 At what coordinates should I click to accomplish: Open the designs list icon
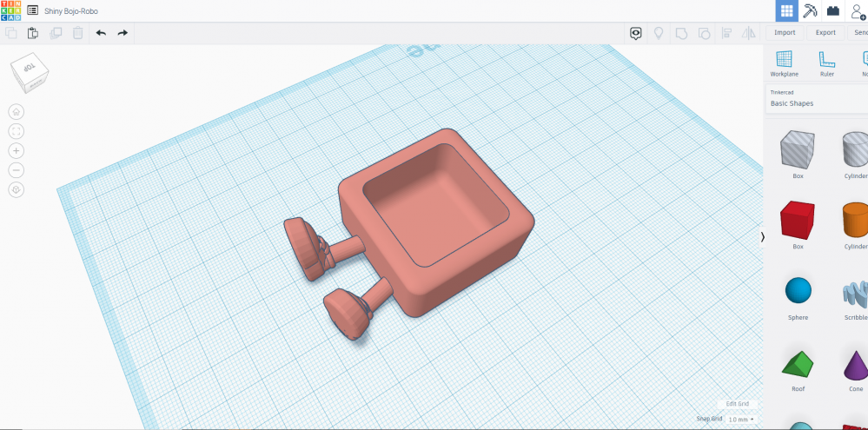(x=33, y=10)
